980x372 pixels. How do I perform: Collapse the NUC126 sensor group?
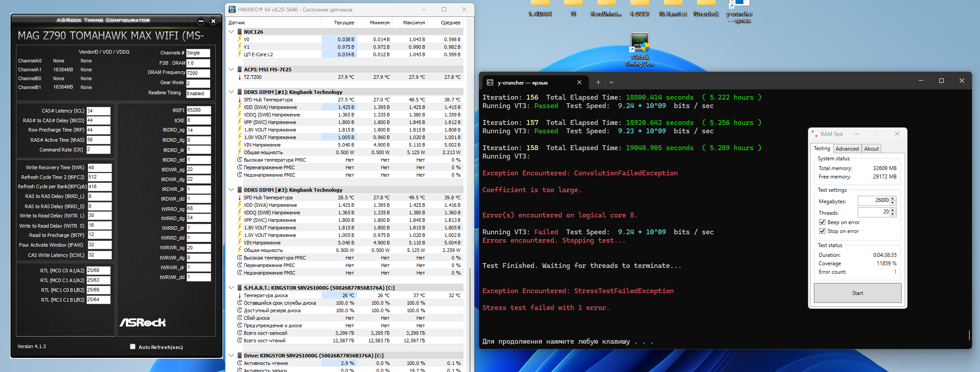(x=231, y=32)
